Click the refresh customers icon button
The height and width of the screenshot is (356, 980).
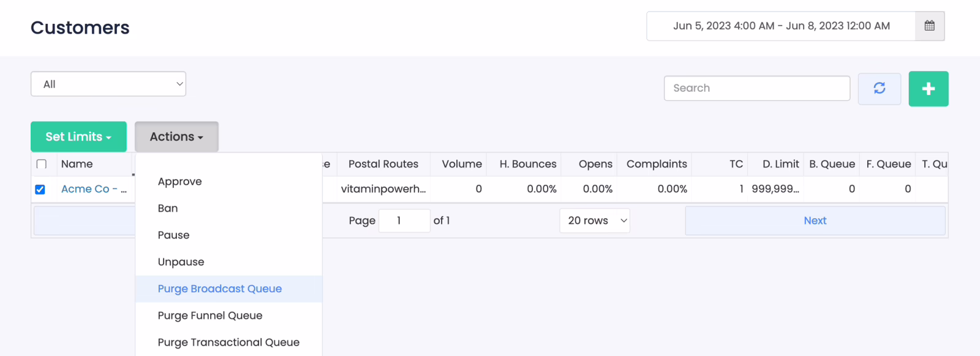880,88
